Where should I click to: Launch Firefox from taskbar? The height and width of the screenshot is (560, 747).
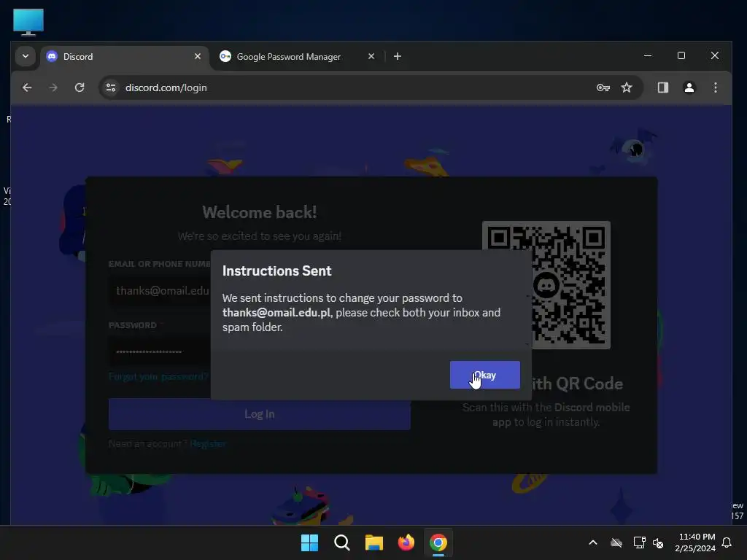406,542
